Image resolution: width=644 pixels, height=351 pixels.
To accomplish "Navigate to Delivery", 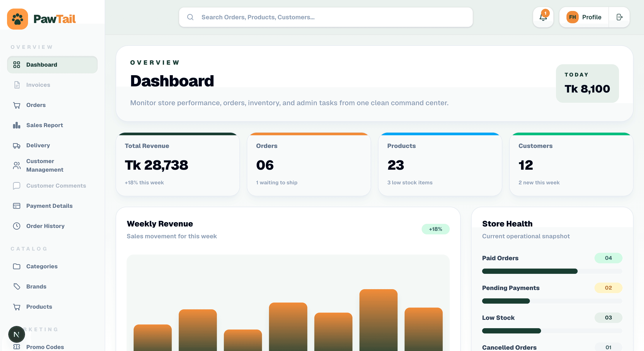I will click(x=52, y=145).
